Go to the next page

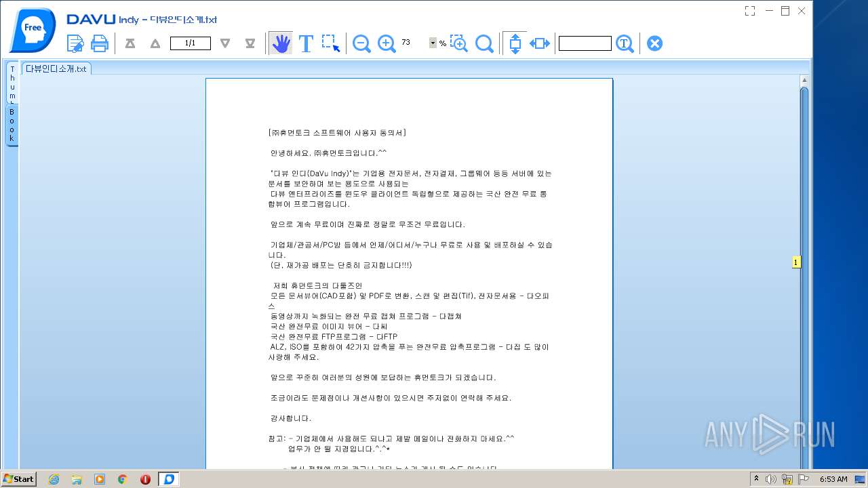point(225,43)
